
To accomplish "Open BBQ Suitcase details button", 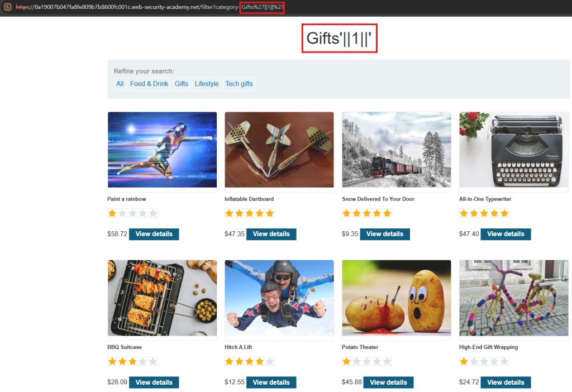I will click(154, 383).
